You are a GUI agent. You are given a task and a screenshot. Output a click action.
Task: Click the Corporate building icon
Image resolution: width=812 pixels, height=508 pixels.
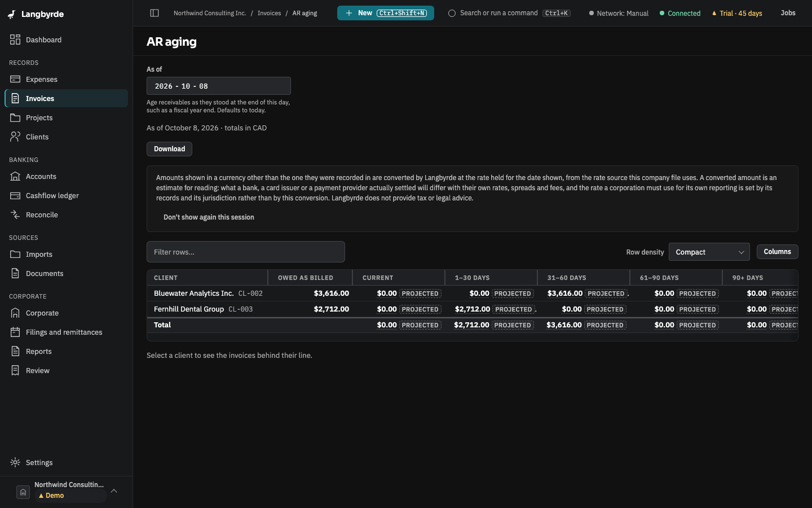pyautogui.click(x=15, y=313)
